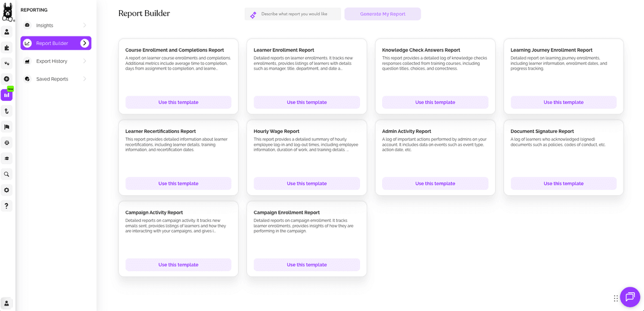Viewport: 644px width, 311px height.
Task: Select Report Builder in the Reporting menu
Action: point(52,43)
